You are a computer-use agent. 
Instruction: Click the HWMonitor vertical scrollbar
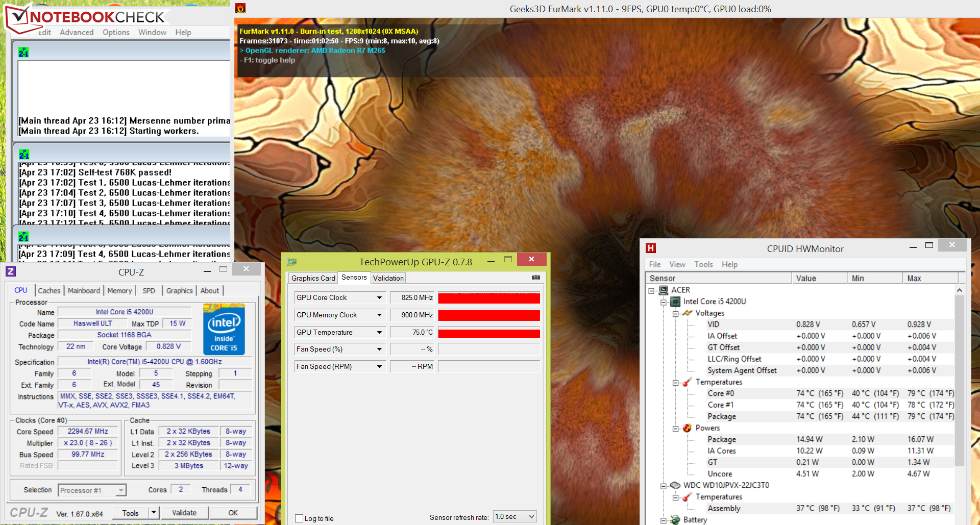(x=960, y=380)
